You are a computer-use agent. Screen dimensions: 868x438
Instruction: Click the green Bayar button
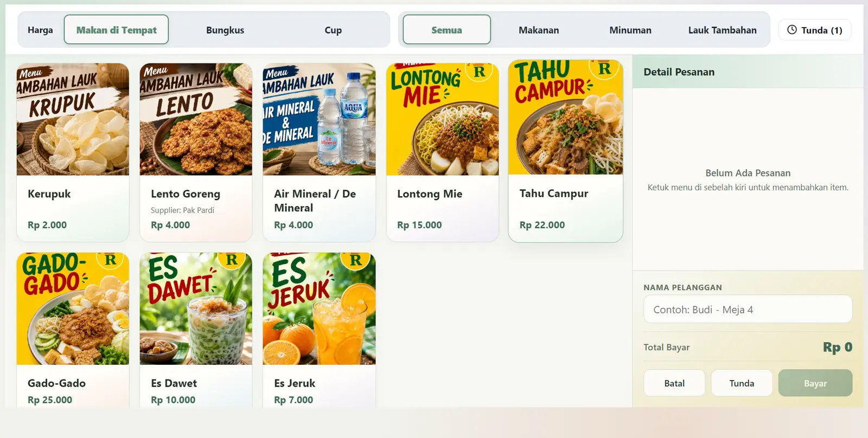click(x=815, y=383)
